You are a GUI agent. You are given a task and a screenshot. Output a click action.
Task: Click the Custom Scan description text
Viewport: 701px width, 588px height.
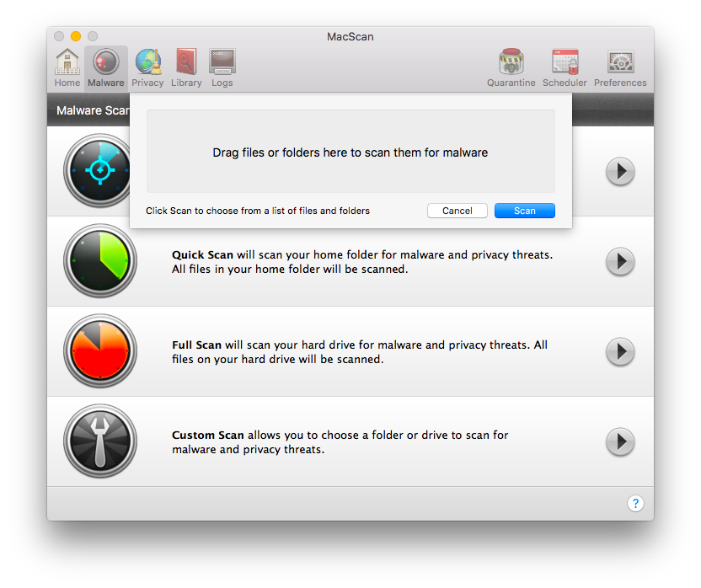click(x=340, y=441)
